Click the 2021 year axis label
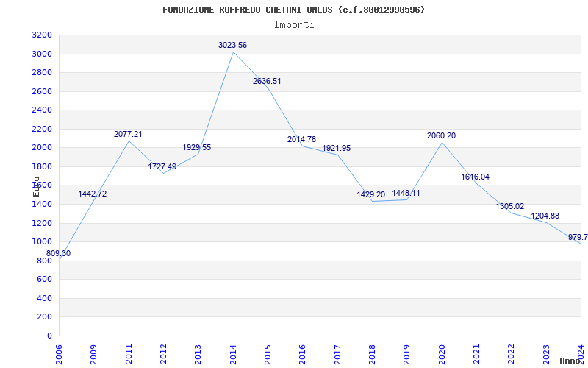 point(476,355)
